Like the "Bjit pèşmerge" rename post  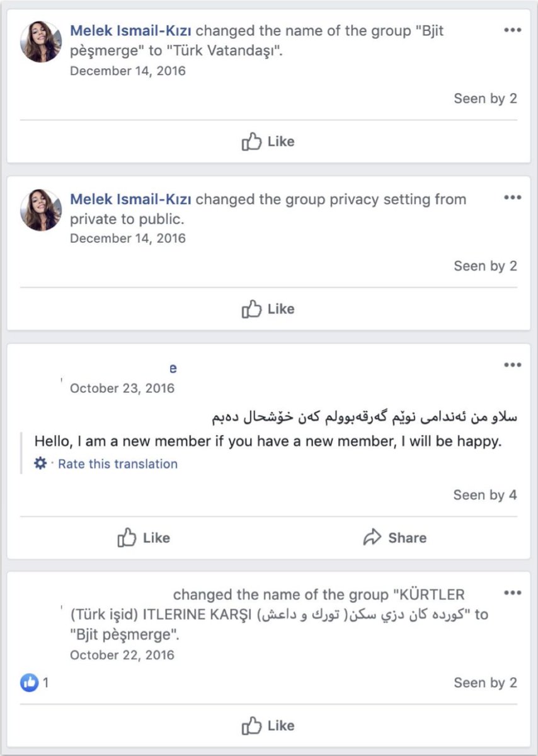[x=268, y=726]
